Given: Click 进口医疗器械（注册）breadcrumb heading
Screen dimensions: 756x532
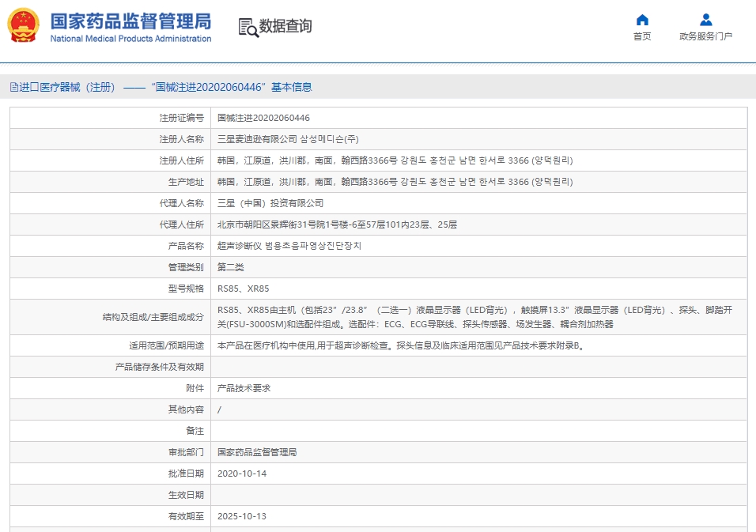Looking at the screenshot, I should tap(67, 87).
